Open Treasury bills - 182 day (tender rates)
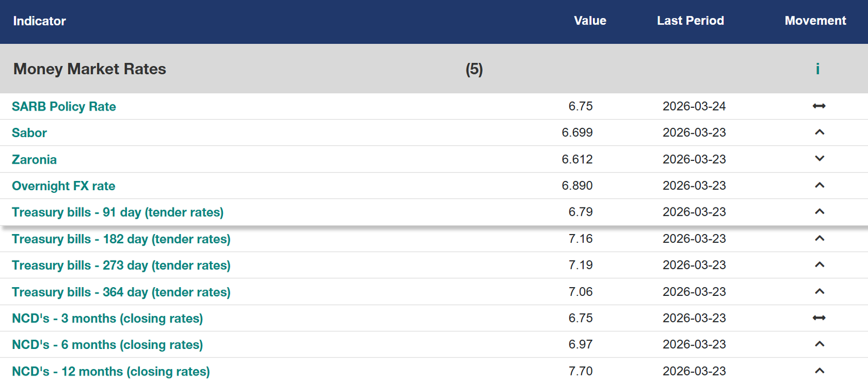 (x=121, y=239)
